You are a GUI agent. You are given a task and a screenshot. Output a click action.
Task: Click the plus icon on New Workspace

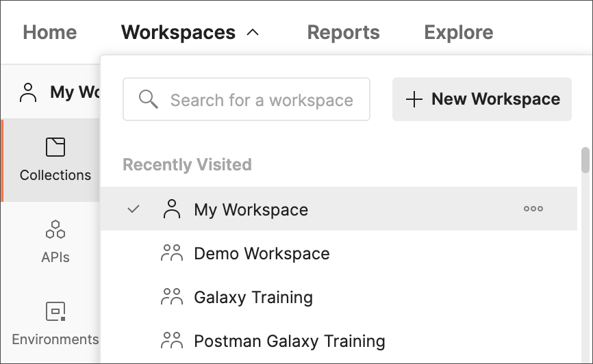414,99
